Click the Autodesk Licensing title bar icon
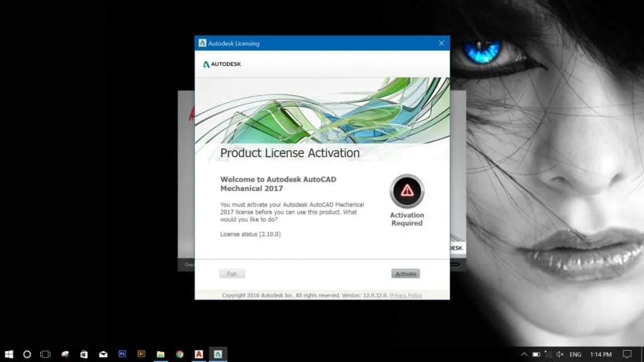 (x=202, y=43)
